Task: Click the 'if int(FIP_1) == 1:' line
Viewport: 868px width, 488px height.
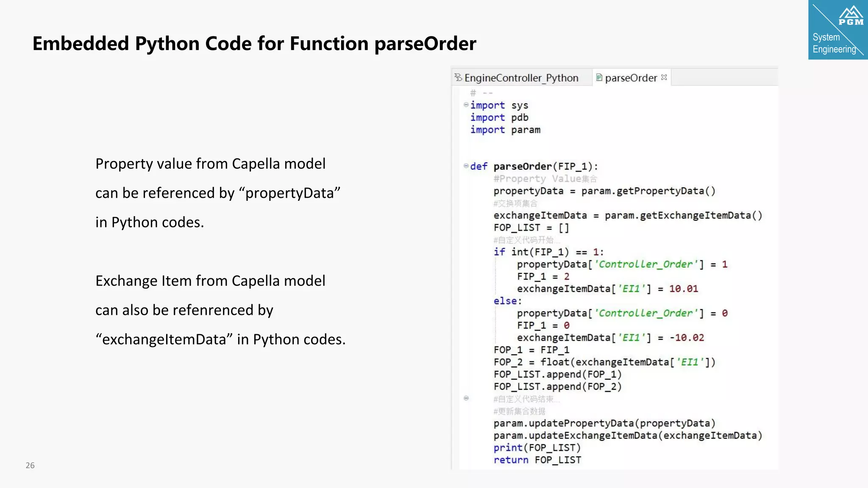Action: click(549, 252)
